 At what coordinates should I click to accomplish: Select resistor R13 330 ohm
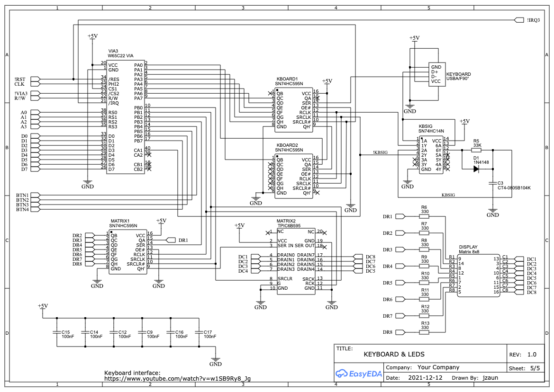click(x=424, y=332)
